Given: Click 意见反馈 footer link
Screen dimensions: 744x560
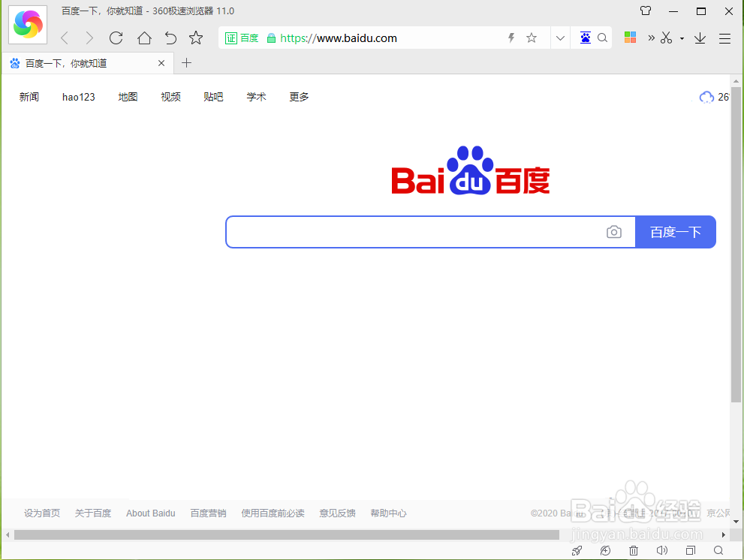Looking at the screenshot, I should pyautogui.click(x=337, y=513).
